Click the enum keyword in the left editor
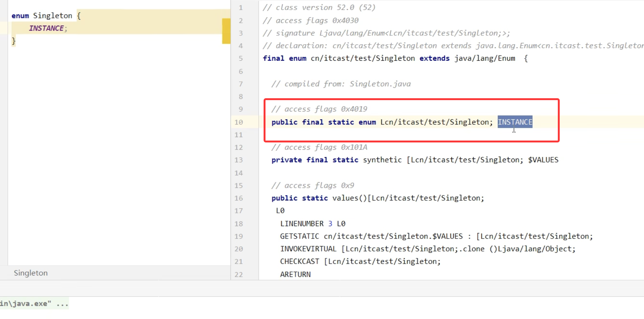This screenshot has width=644, height=319. pyautogui.click(x=20, y=16)
